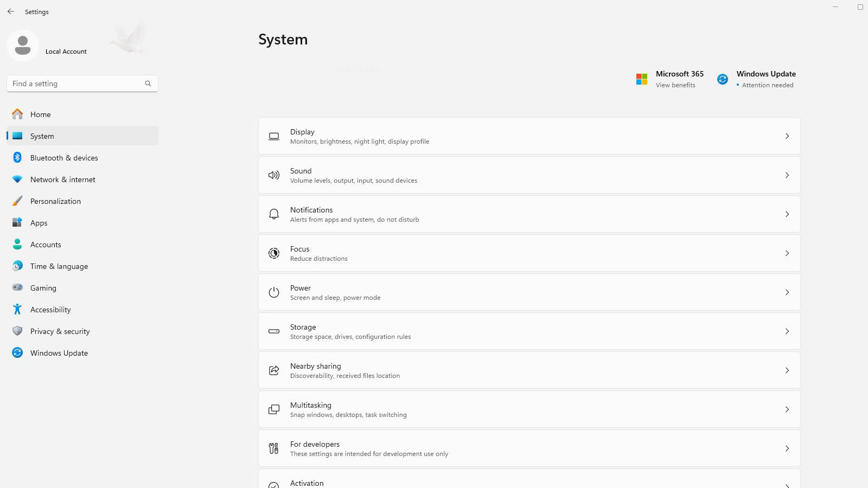The width and height of the screenshot is (868, 488).
Task: Click the Apps icon in sidebar
Action: tap(17, 222)
